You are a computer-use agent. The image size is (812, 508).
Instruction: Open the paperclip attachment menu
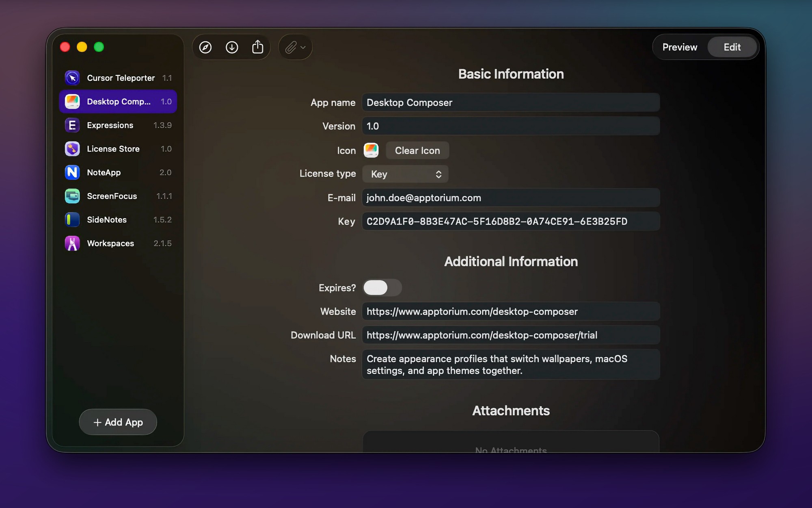(x=295, y=47)
